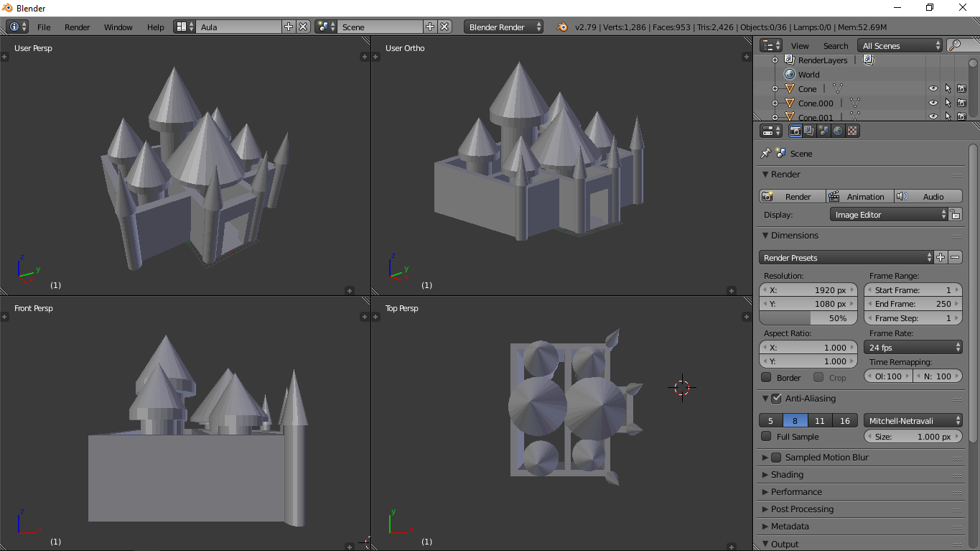Image resolution: width=980 pixels, height=551 pixels.
Task: Click the Display lock interface icon
Action: click(x=955, y=215)
